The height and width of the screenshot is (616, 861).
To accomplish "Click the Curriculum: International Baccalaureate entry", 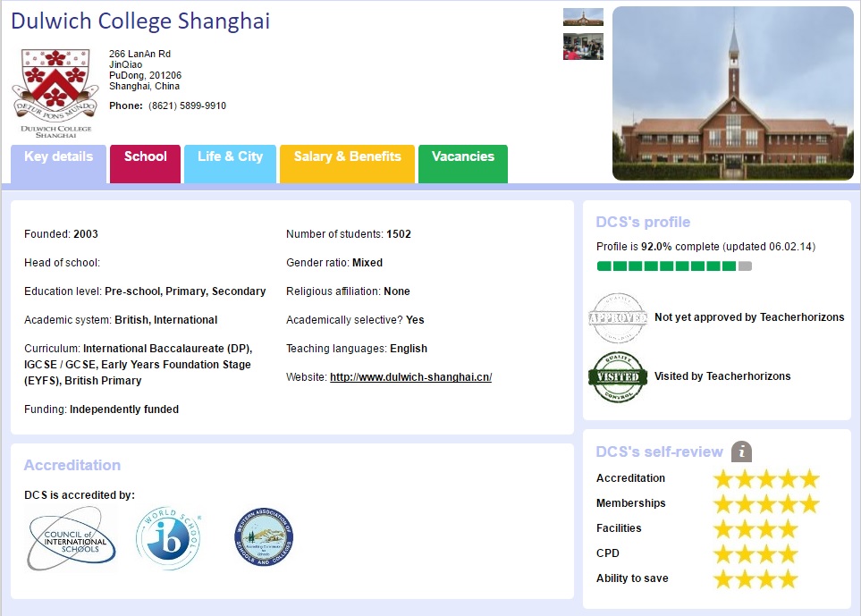I will [139, 365].
